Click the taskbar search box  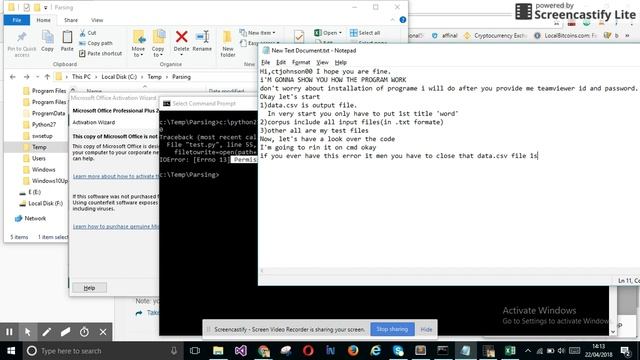[102, 351]
